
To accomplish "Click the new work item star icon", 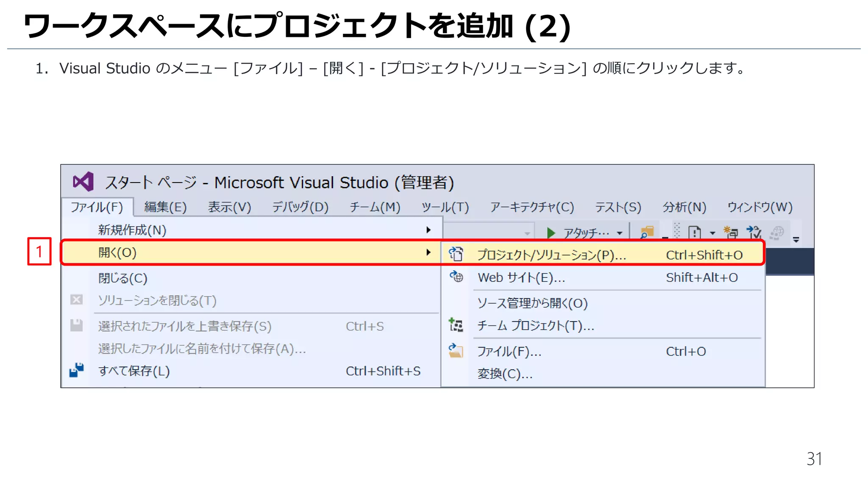I will [x=731, y=232].
